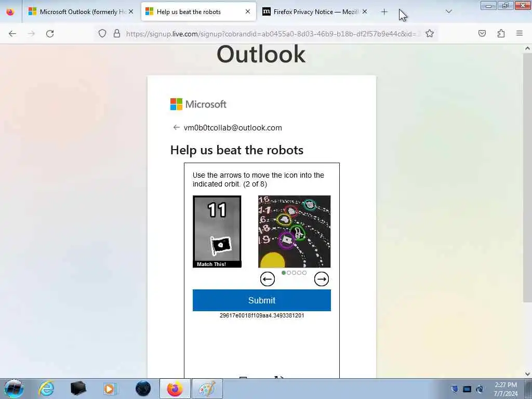Click the round tray icon beside the clock
The height and width of the screenshot is (399, 532).
480,389
